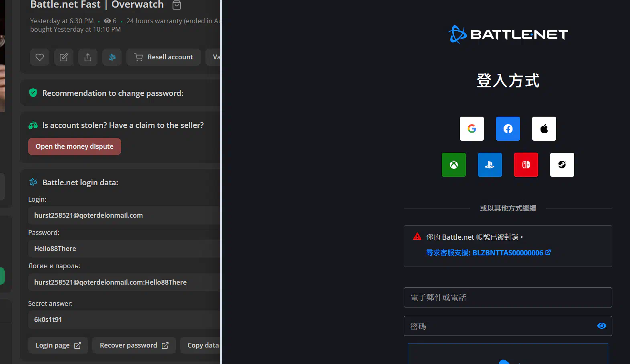Viewport: 630px width, 364px height.
Task: Click the heart favorite icon
Action: click(40, 57)
